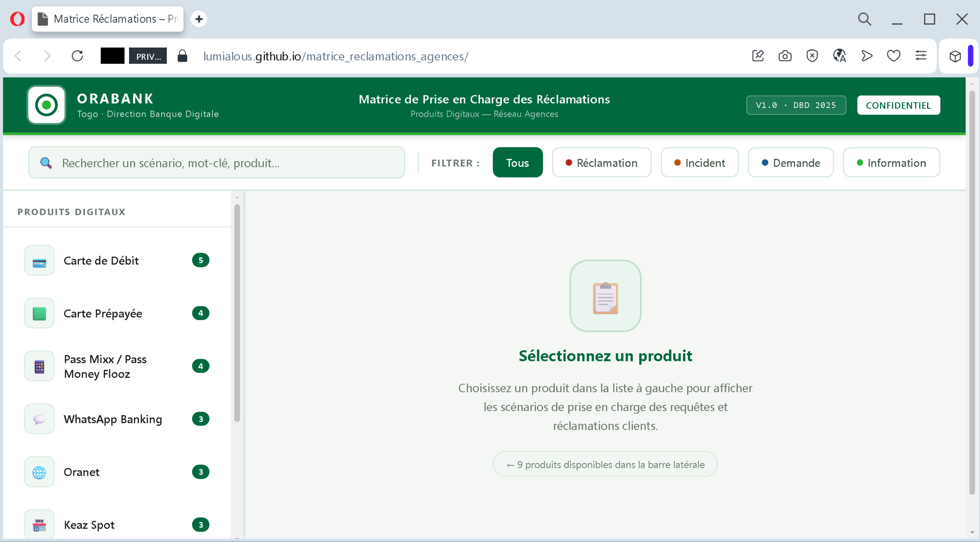Select the Tous filter button
Screen dimensions: 980x542
(x=517, y=163)
